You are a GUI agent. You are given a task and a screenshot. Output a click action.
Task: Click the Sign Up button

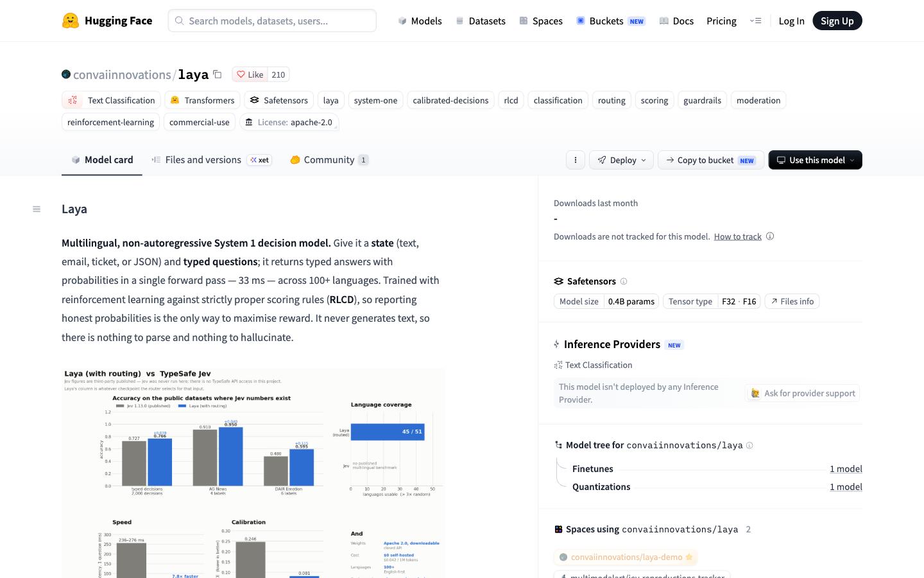tap(837, 21)
